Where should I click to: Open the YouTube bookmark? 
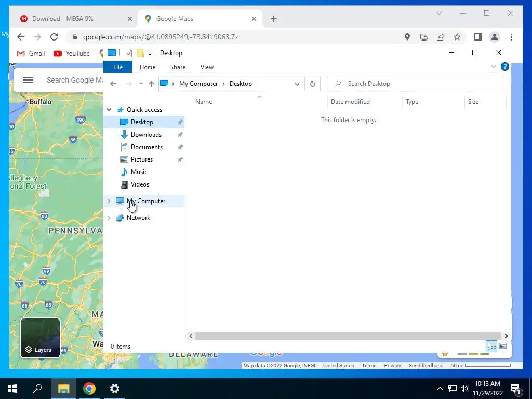coord(72,54)
